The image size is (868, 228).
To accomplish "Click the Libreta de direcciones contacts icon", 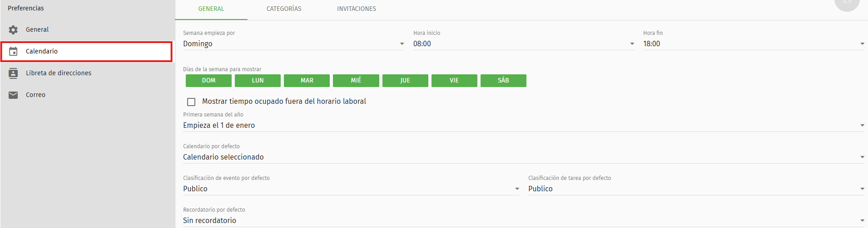I will tap(13, 73).
